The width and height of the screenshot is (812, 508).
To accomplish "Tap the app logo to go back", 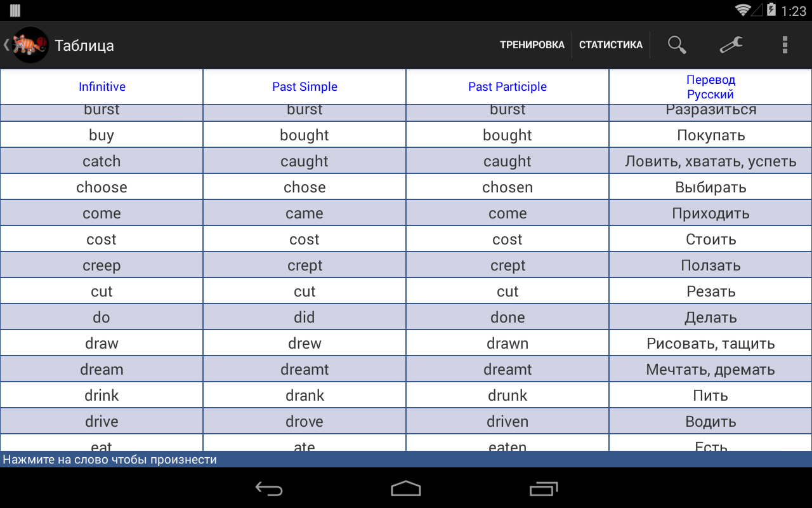I will coord(30,45).
